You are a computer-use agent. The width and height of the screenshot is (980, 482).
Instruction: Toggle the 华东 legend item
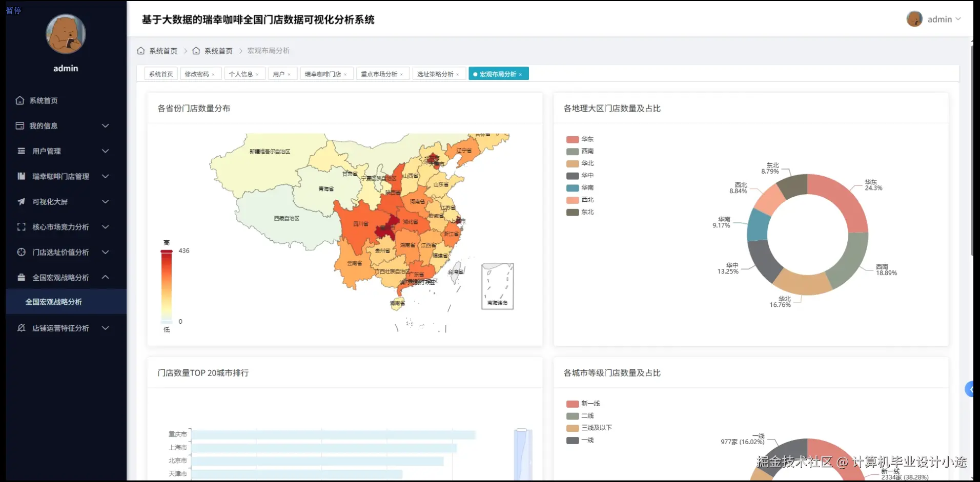(580, 139)
